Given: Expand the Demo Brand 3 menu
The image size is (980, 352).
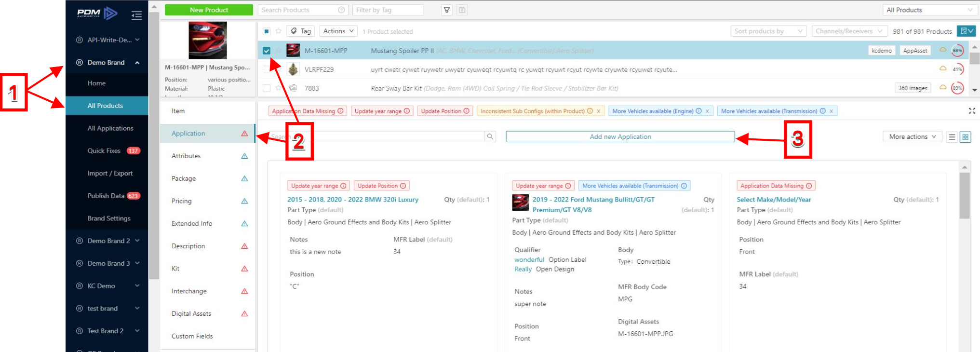Looking at the screenshot, I should tap(137, 263).
